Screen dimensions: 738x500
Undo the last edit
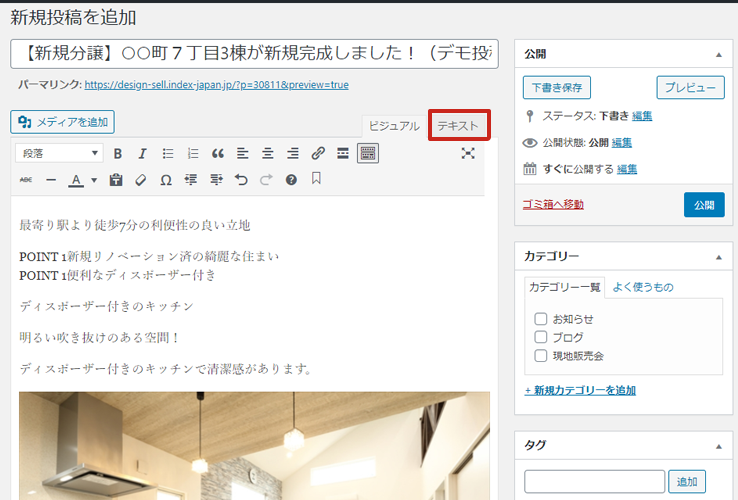click(x=241, y=180)
